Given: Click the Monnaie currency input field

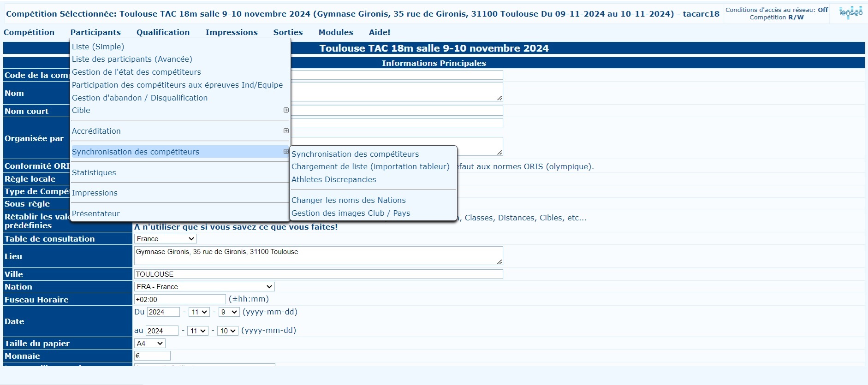Looking at the screenshot, I should coord(152,356).
